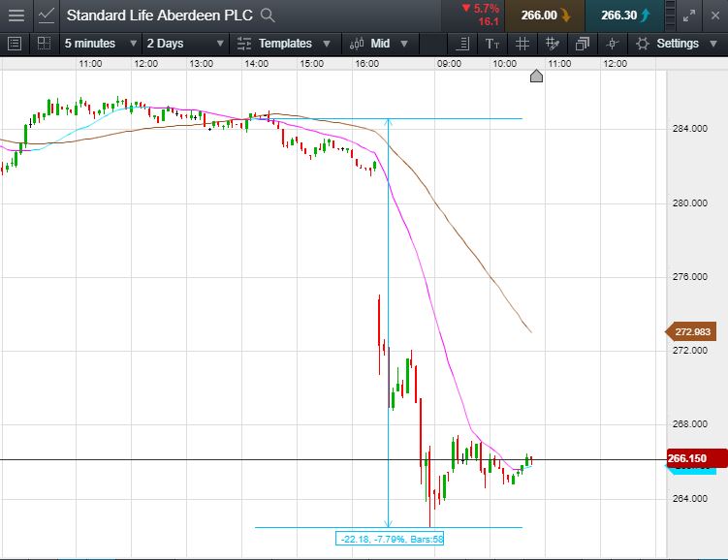
Task: Click the stacked bars market depth icon
Action: [670, 16]
